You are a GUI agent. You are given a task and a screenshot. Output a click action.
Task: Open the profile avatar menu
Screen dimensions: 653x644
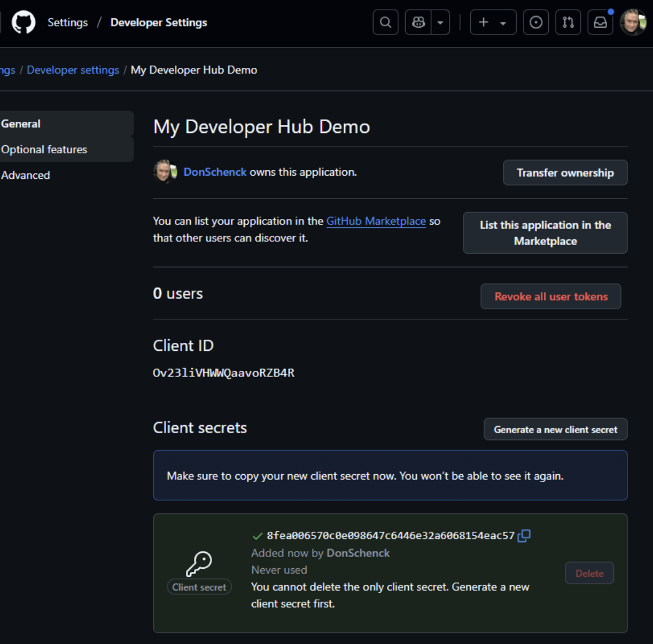click(x=633, y=22)
